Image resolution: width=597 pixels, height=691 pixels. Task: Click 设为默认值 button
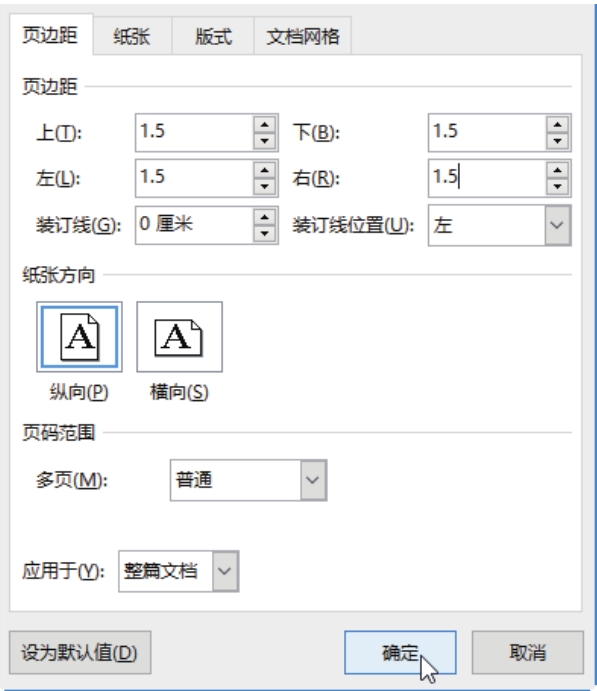[80, 652]
